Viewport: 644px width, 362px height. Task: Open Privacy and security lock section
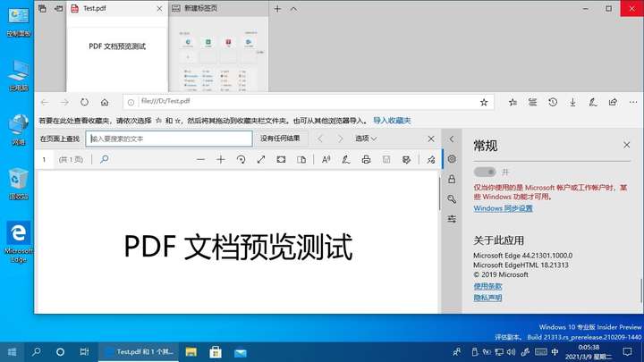point(452,179)
